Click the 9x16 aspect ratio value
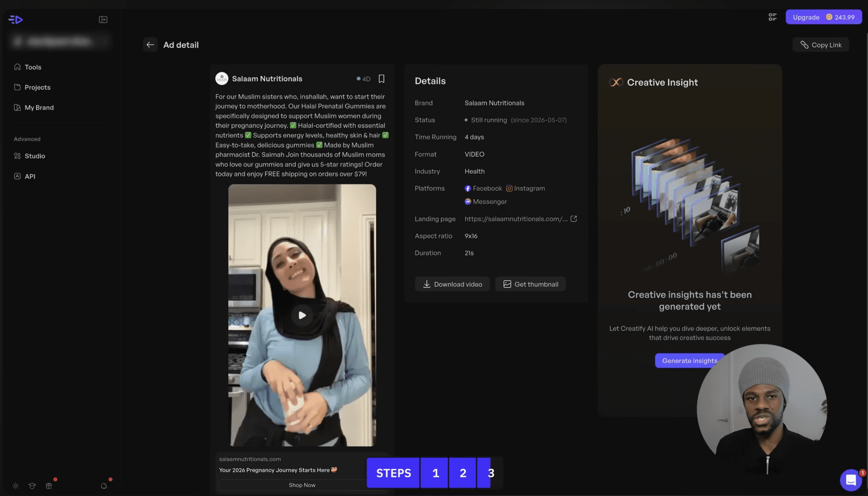Screen dimensions: 868x496 tap(471, 236)
